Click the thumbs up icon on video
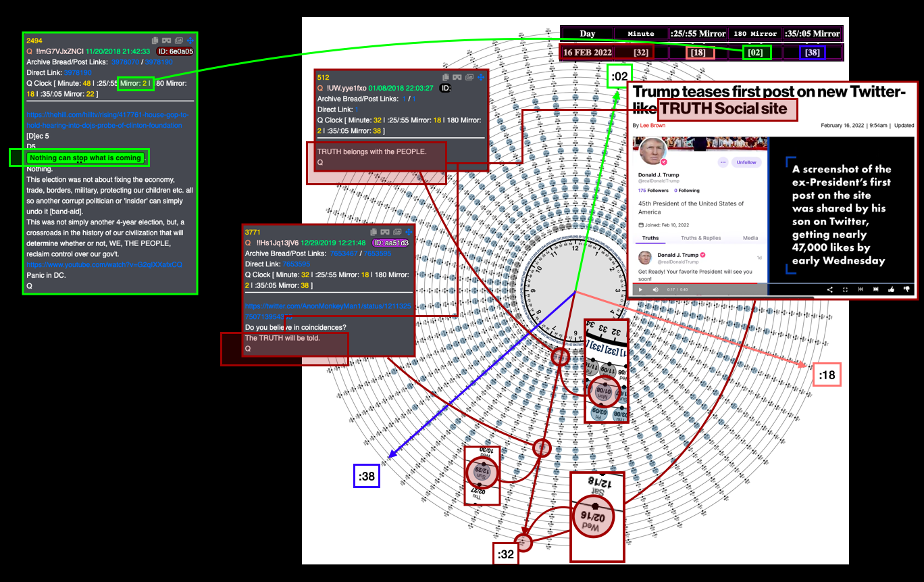Image resolution: width=924 pixels, height=582 pixels. (892, 289)
